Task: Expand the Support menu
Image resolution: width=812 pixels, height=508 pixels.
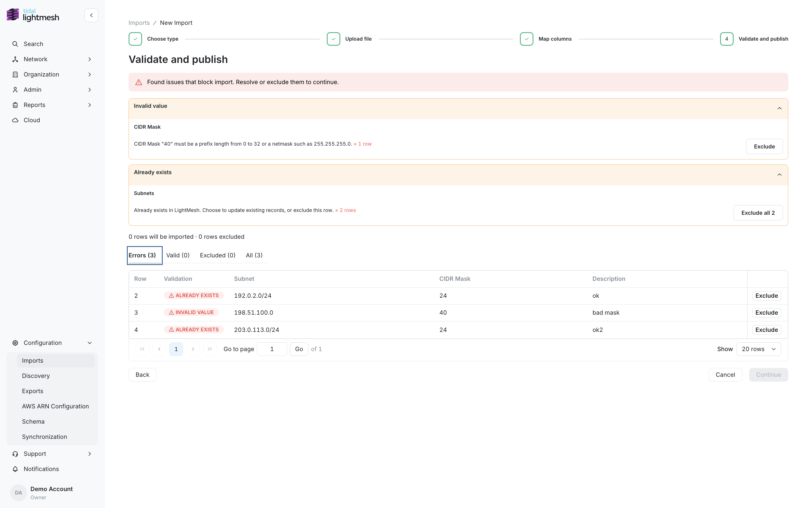Action: [x=52, y=454]
